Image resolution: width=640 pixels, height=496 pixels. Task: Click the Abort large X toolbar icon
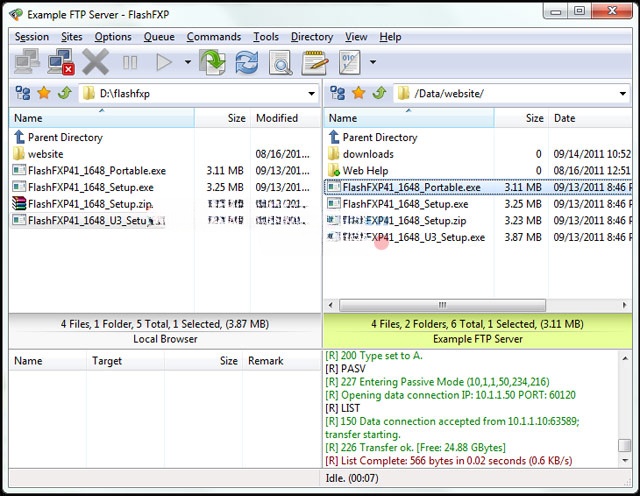(x=95, y=62)
